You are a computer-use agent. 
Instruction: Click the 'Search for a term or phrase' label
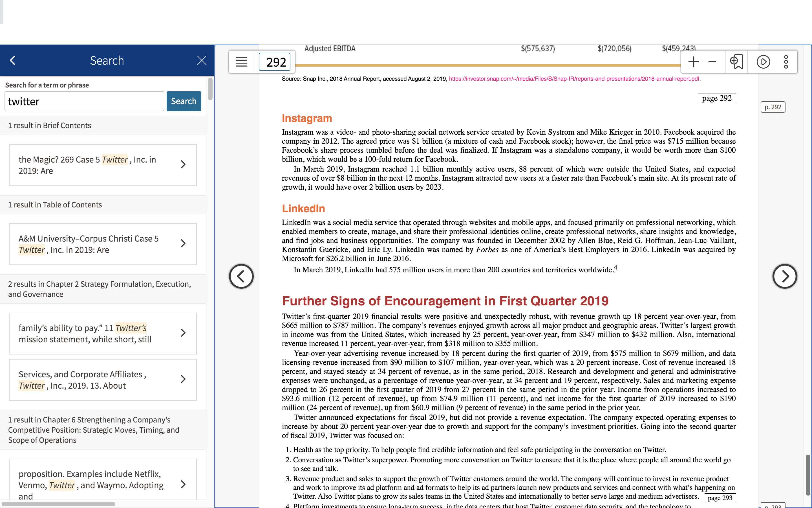point(47,85)
